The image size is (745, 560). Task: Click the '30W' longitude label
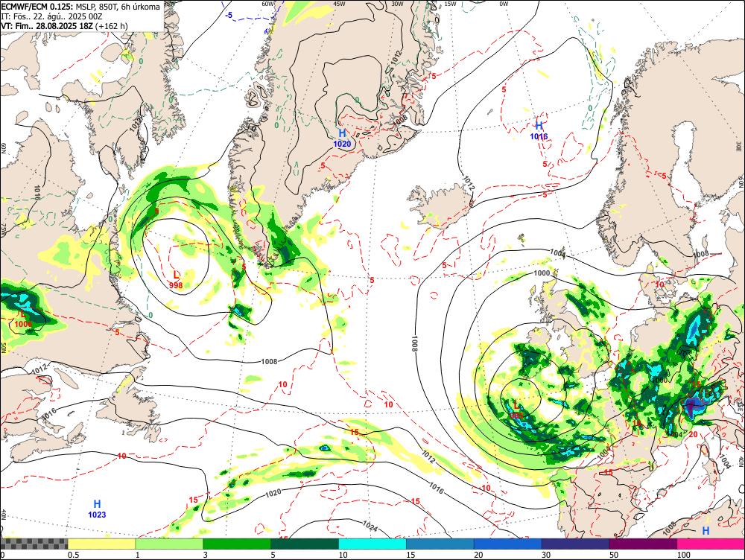coord(397,4)
